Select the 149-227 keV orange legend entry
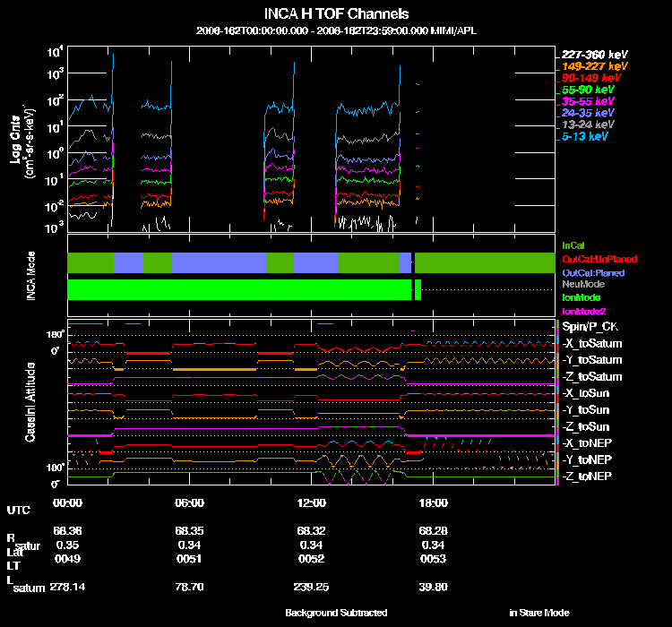The width and height of the screenshot is (672, 627). (x=594, y=66)
